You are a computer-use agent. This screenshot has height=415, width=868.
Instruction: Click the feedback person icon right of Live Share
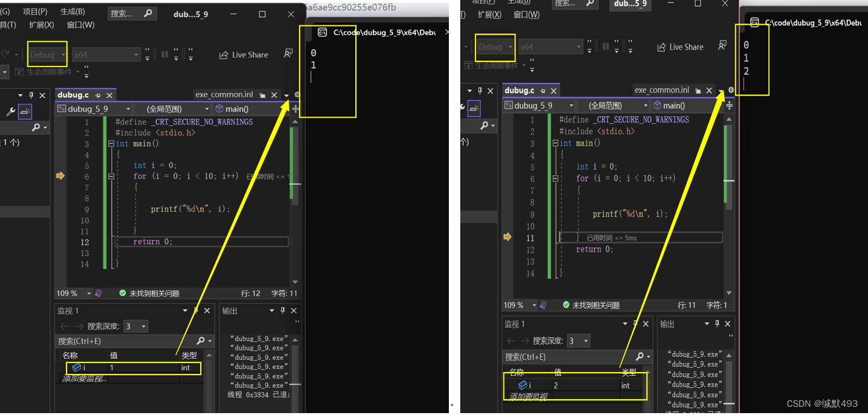pos(288,53)
